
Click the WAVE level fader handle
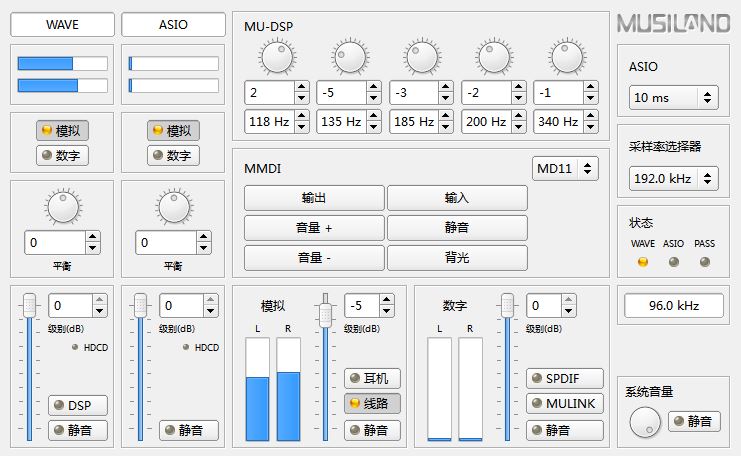click(29, 305)
